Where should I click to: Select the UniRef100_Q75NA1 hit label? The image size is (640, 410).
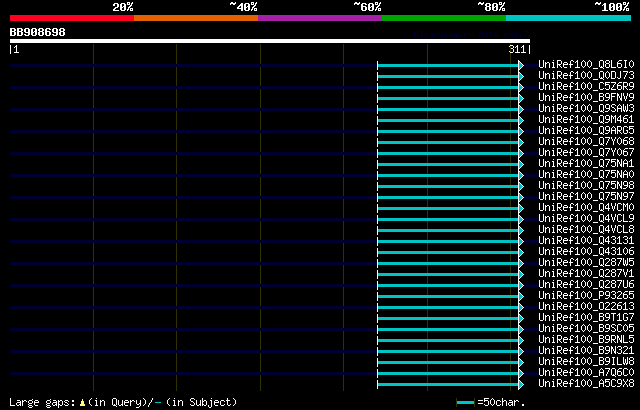pyautogui.click(x=586, y=164)
